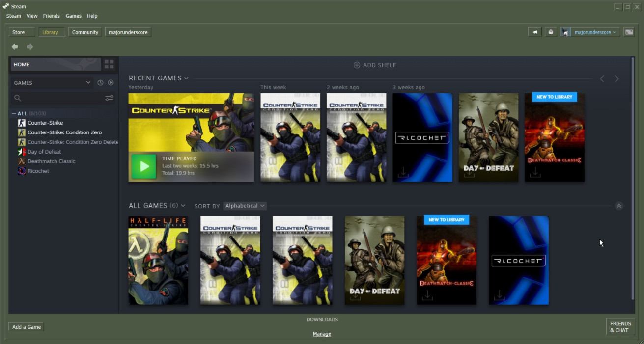The width and height of the screenshot is (644, 344).
Task: Click the Steam logo in title bar
Action: (5, 6)
